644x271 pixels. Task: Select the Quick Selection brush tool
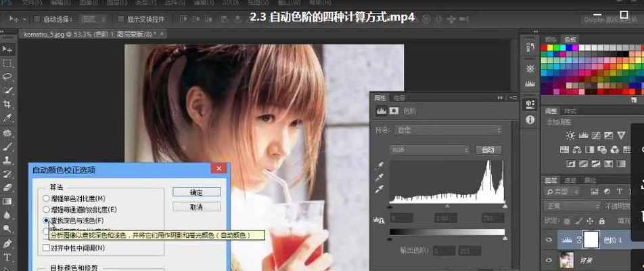pos(7,90)
